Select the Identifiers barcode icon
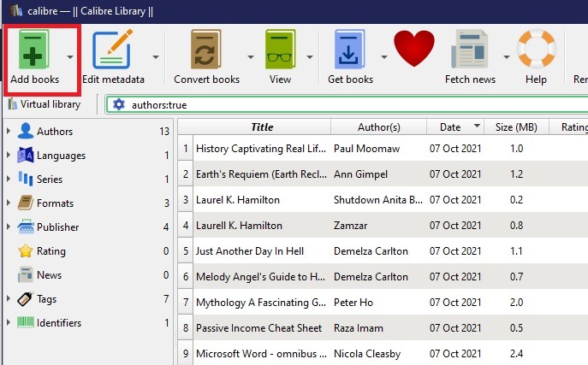Viewport: 588px width, 365px height. coord(26,322)
